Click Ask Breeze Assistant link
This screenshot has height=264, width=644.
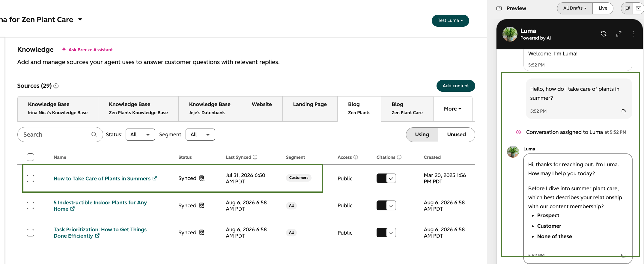pyautogui.click(x=91, y=50)
